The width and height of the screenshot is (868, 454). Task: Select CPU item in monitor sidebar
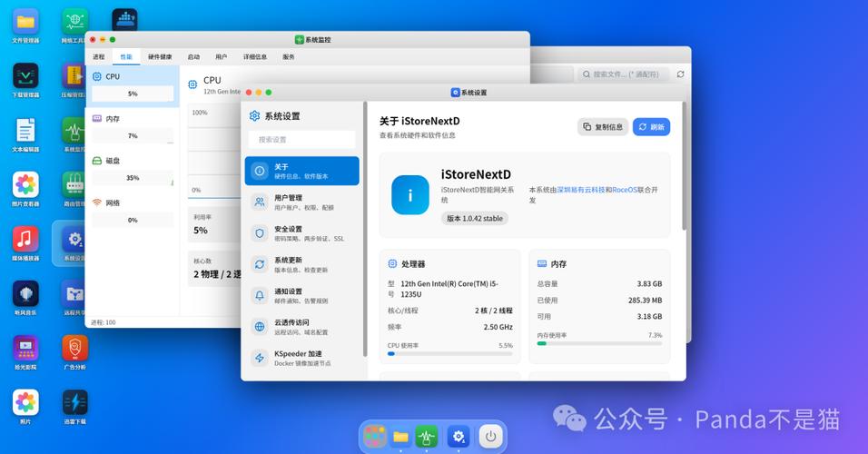(133, 86)
